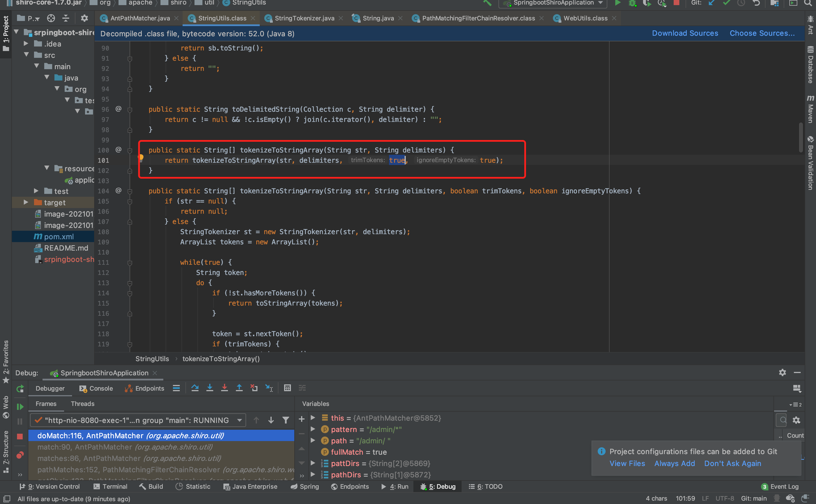Click the Run to Cursor icon
816x504 pixels.
click(x=269, y=388)
